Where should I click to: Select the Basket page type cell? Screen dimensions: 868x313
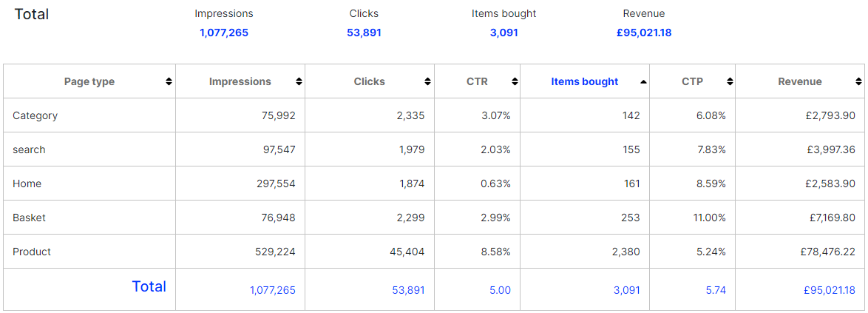coord(29,218)
